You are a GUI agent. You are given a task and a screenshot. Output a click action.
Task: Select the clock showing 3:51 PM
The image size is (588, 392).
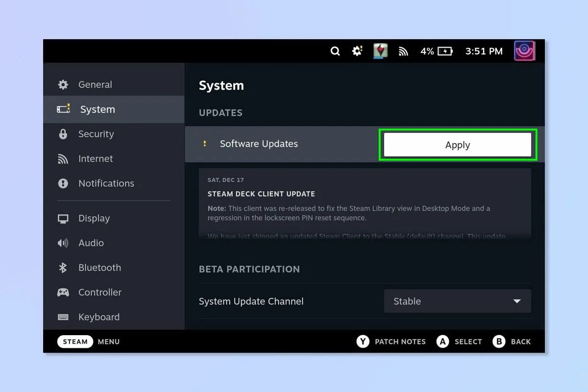click(484, 51)
